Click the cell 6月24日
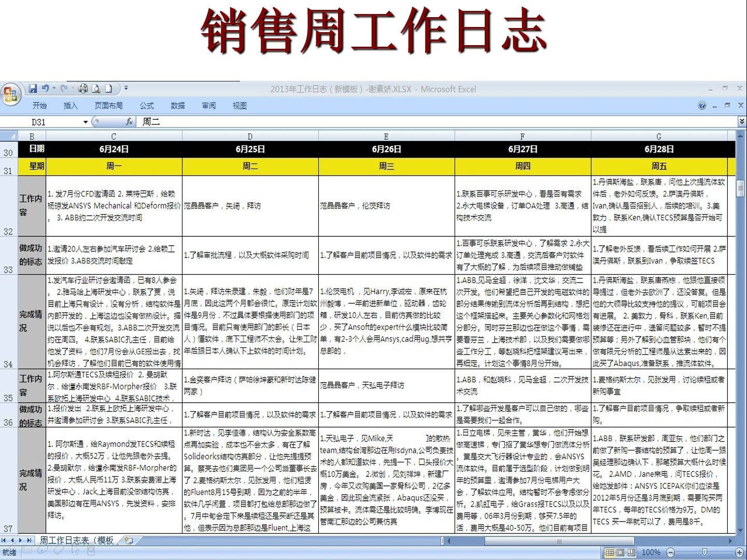Screen dimensions: 747x560 click(x=114, y=149)
